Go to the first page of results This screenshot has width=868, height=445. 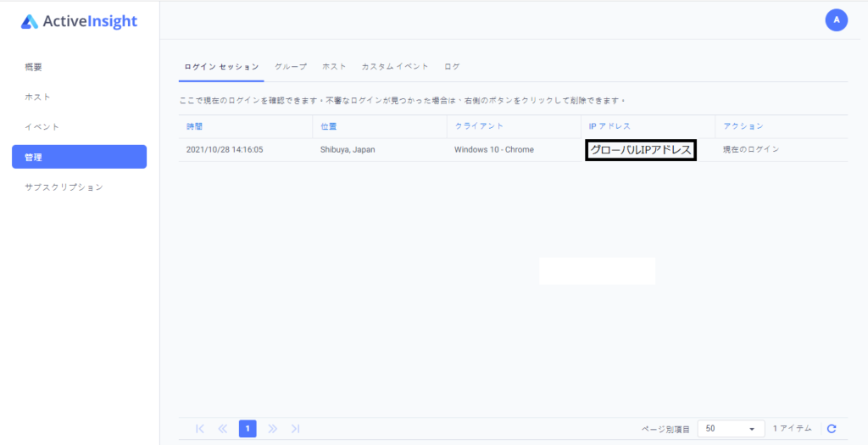pos(200,428)
